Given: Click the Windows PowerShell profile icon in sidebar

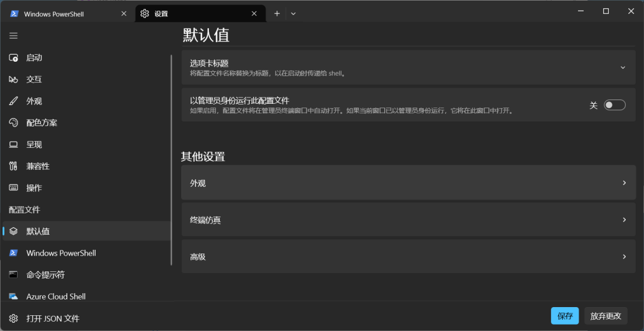Looking at the screenshot, I should pyautogui.click(x=14, y=253).
